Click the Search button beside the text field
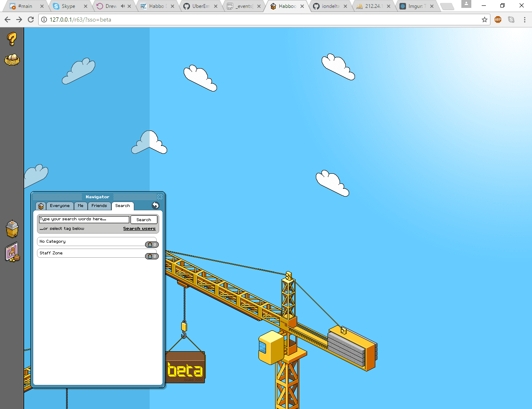532x409 pixels. (x=144, y=219)
